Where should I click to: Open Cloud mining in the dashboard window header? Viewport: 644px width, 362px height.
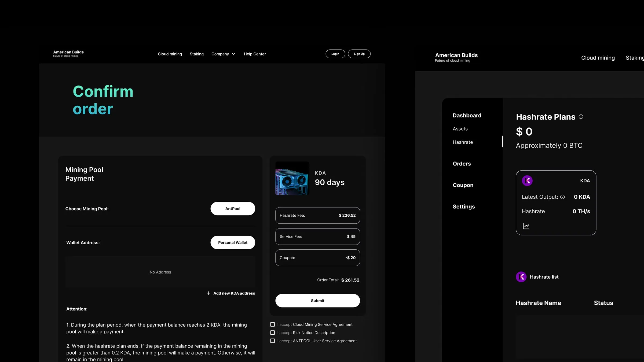pyautogui.click(x=598, y=58)
